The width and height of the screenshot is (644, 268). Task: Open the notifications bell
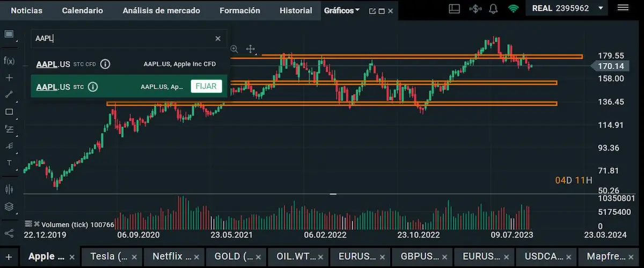point(494,9)
